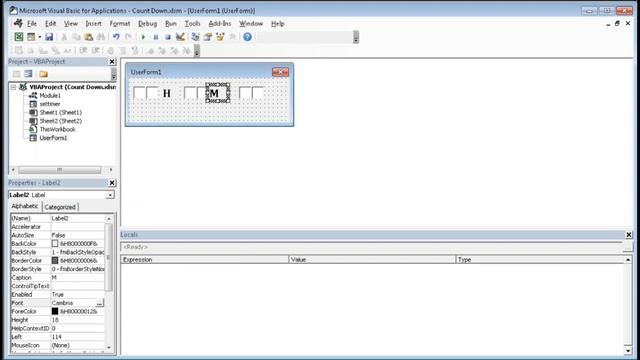Click the View Microsoft Excel toolbar icon
Viewport: 640px width, 360px height.
(19, 37)
